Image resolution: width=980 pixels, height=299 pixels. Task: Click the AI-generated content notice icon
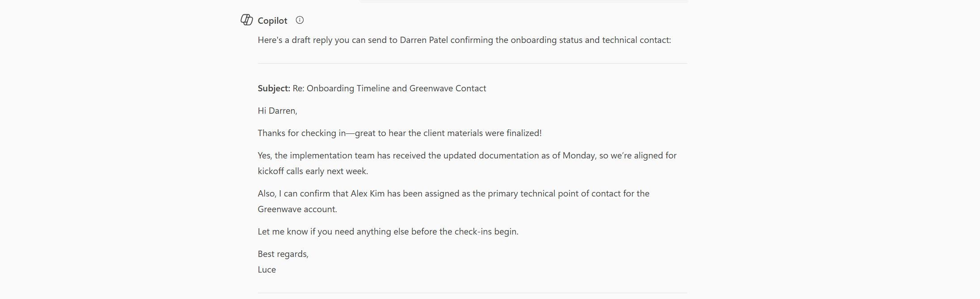pos(300,20)
